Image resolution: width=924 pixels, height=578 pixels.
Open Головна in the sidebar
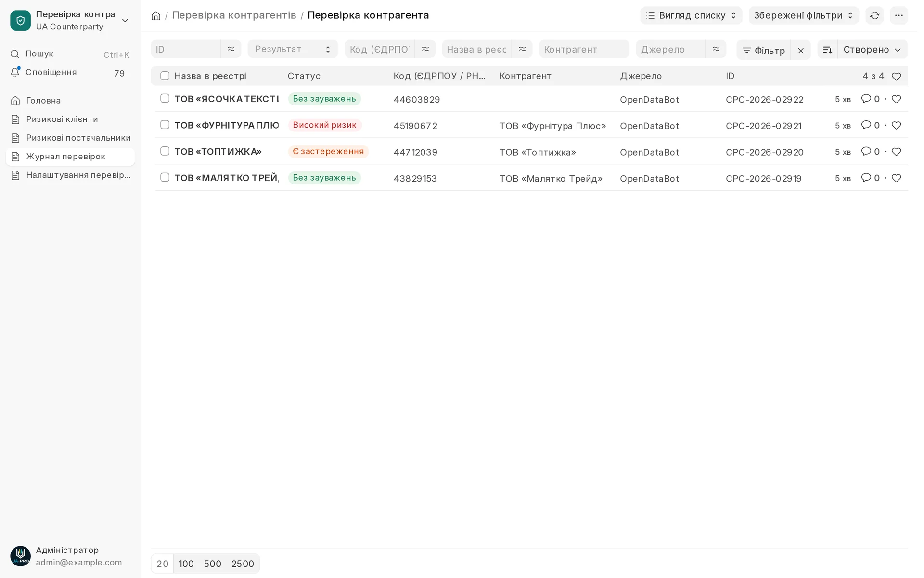tap(70, 101)
